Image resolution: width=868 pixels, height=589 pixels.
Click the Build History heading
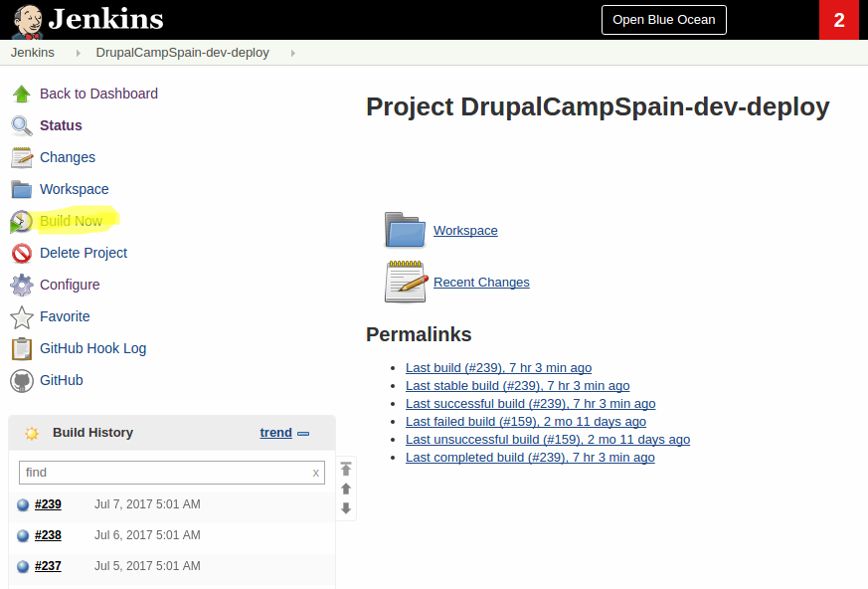[93, 433]
